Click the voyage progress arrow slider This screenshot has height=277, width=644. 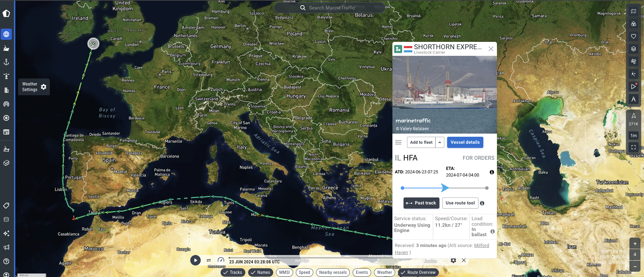445,188
